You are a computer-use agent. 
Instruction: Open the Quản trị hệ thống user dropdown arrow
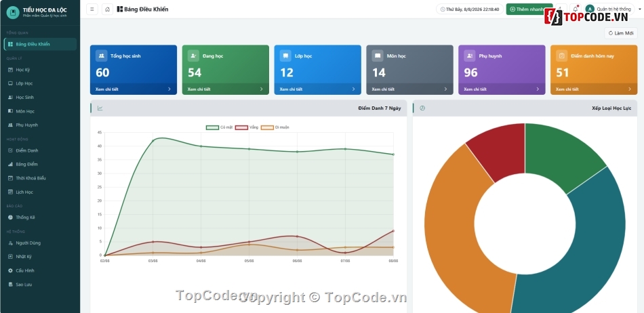(641, 9)
